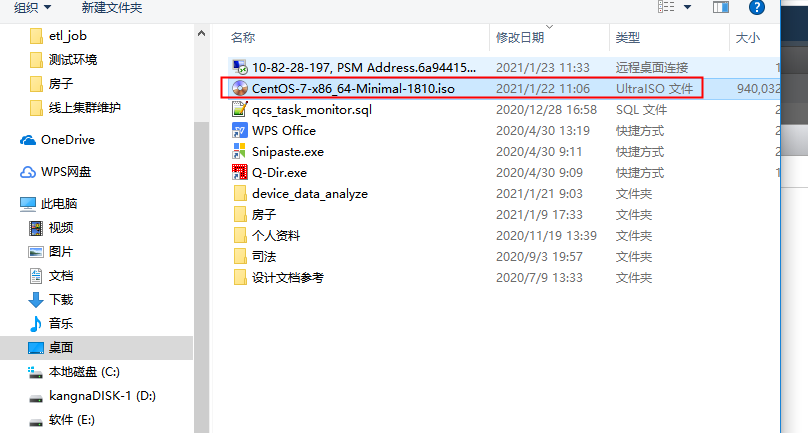Click the 新建文件夹 button
Screen dimensions: 808x433
[112, 7]
